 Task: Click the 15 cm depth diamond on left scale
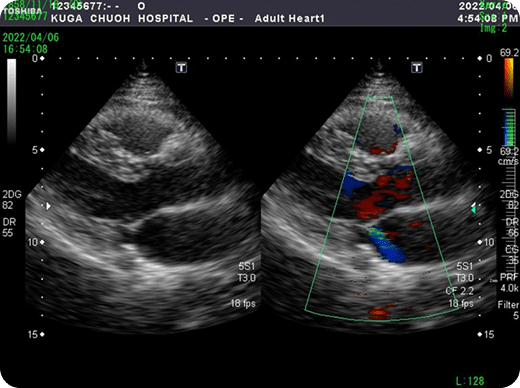tap(42, 334)
